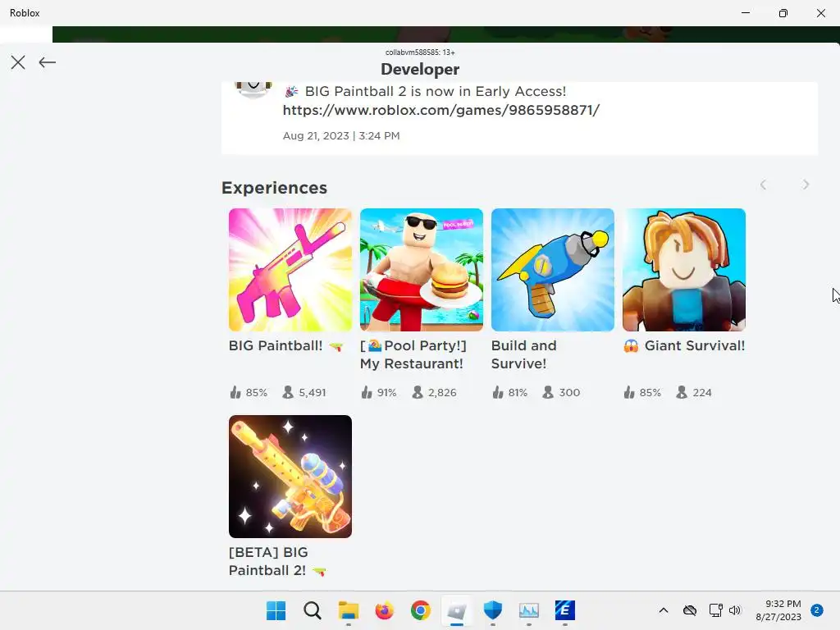Viewport: 840px width, 630px height.
Task: Minimize the Roblox window
Action: pyautogui.click(x=746, y=13)
